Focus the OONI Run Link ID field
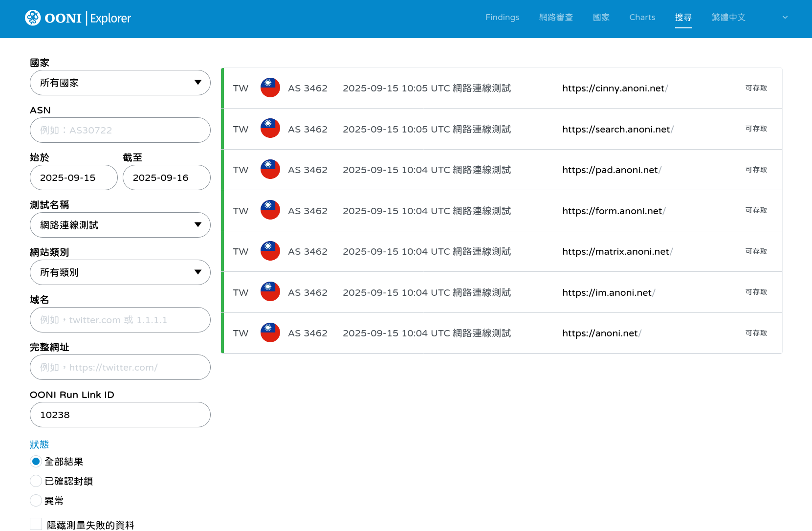 click(120, 415)
